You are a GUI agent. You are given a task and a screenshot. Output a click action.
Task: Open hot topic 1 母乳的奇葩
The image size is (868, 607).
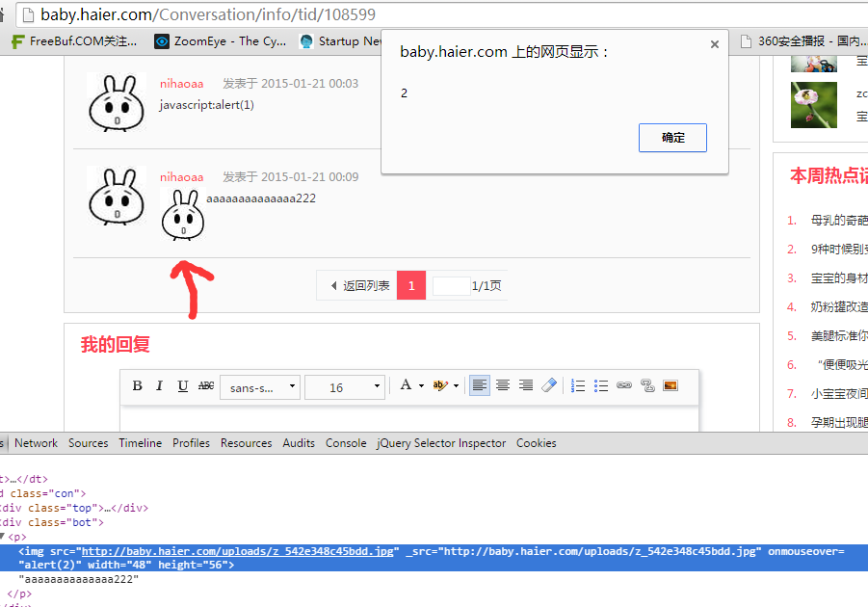[839, 221]
